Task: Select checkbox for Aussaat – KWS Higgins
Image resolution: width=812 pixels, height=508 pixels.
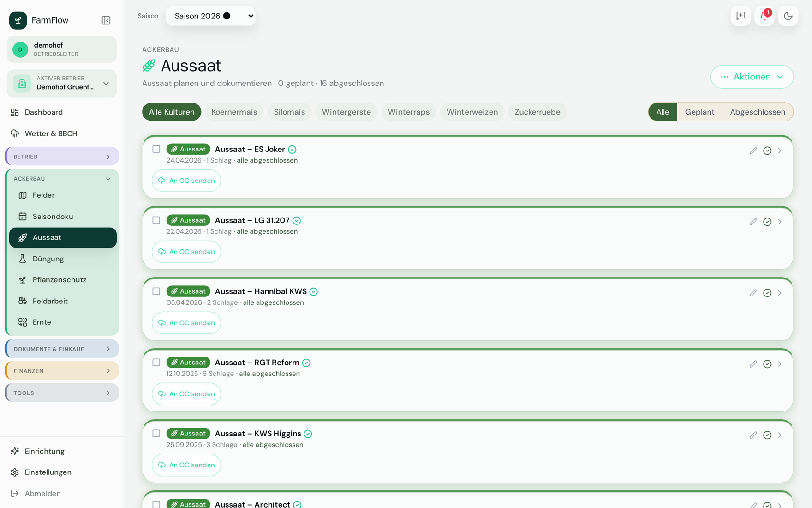Action: (156, 434)
